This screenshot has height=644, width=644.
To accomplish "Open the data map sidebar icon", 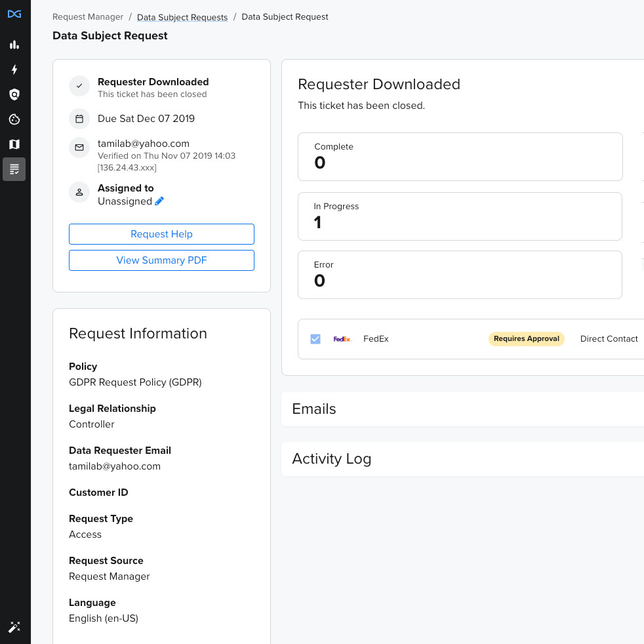I will point(14,144).
